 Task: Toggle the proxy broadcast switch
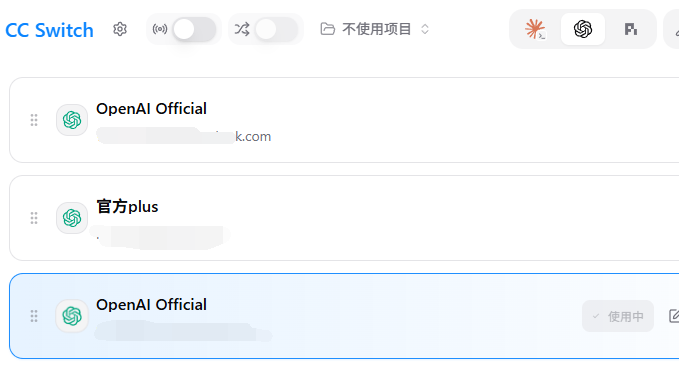[194, 29]
